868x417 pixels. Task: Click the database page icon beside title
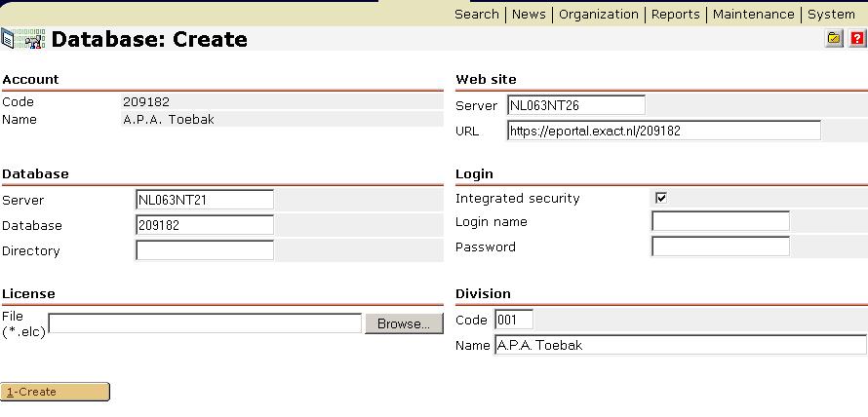[x=24, y=39]
